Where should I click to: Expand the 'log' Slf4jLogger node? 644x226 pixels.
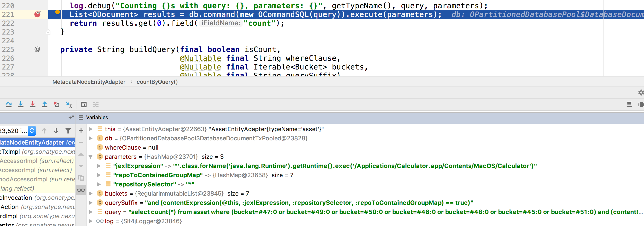(91, 221)
